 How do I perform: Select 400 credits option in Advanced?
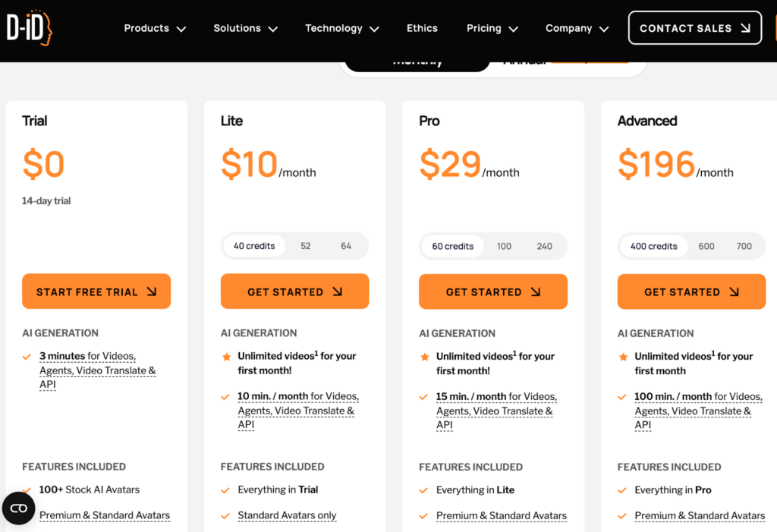(653, 247)
